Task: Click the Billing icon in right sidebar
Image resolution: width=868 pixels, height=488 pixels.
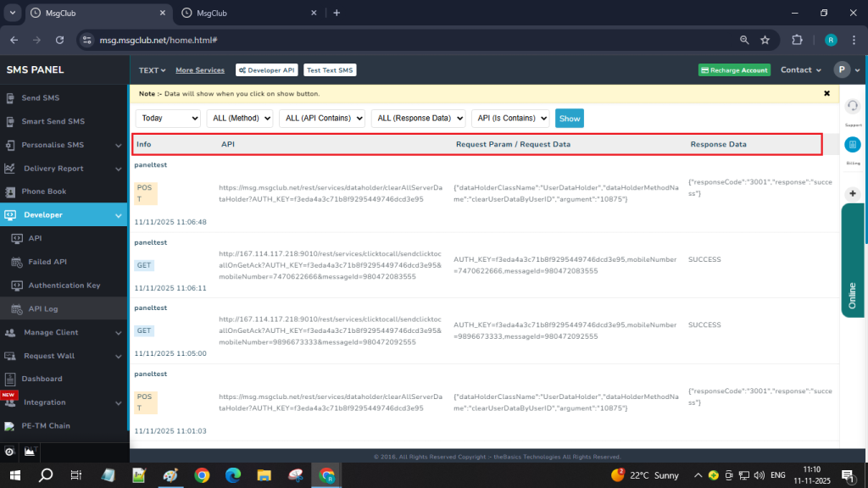Action: coord(853,145)
